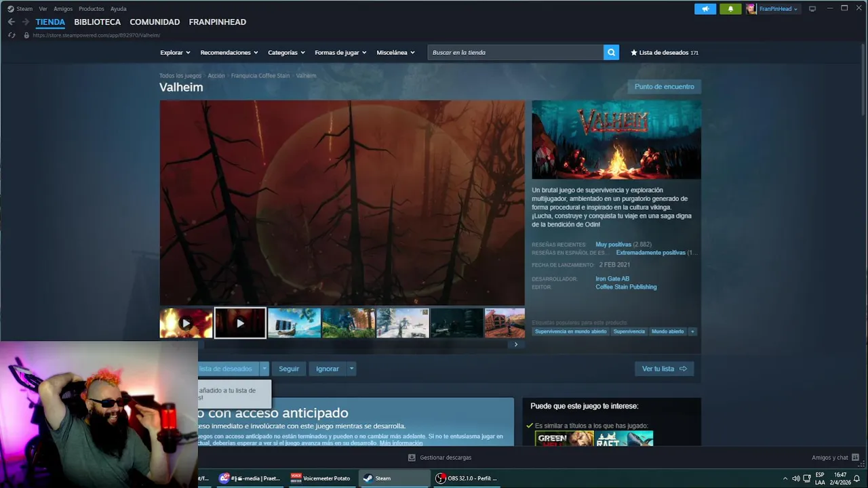
Task: Open the Steam logo menu
Action: point(10,9)
